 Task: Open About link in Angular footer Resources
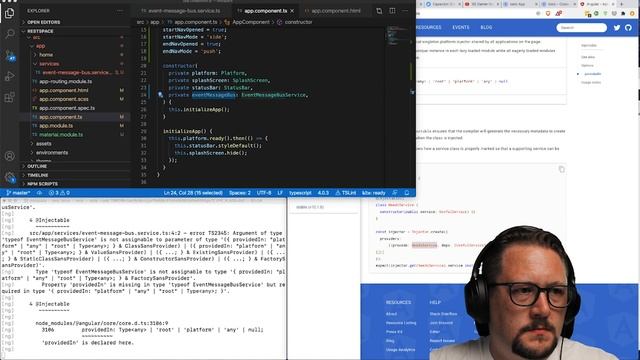pyautogui.click(x=391, y=314)
